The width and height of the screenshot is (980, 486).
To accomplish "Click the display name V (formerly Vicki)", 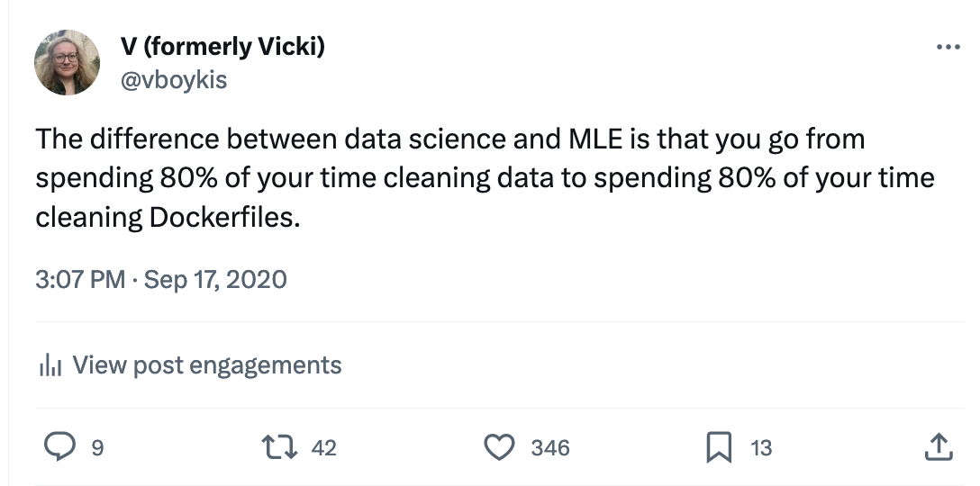I will [x=222, y=47].
